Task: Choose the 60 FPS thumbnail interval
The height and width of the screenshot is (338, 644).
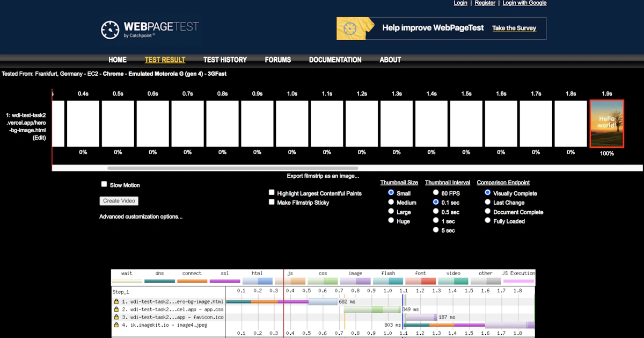Action: tap(436, 192)
